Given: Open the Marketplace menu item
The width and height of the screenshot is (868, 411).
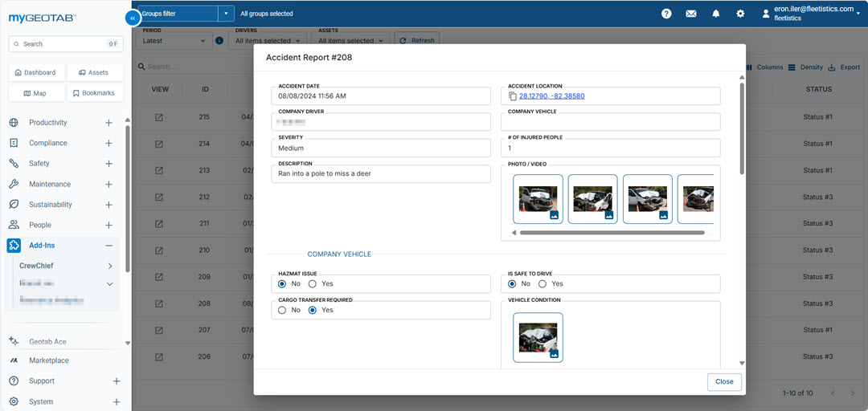Looking at the screenshot, I should [49, 360].
